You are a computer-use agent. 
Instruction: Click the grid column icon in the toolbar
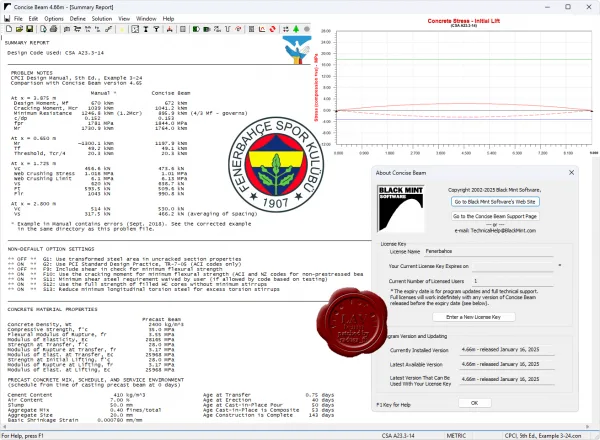pyautogui.click(x=251, y=29)
